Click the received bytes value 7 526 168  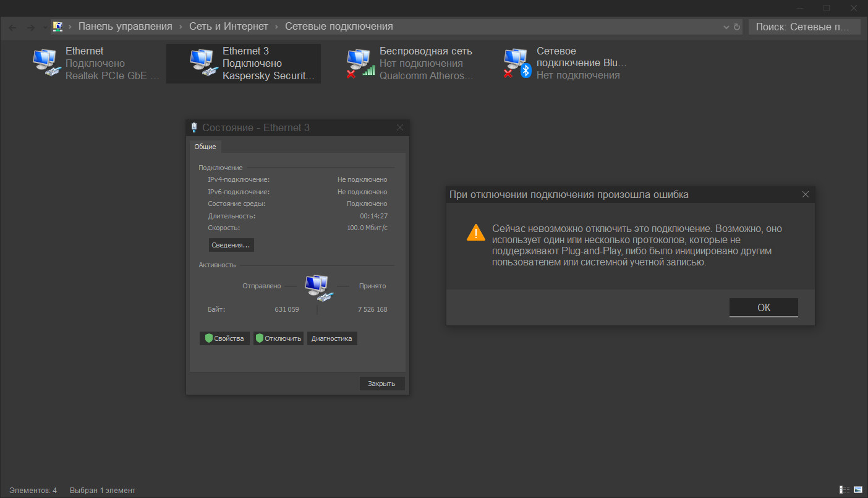[x=373, y=309]
